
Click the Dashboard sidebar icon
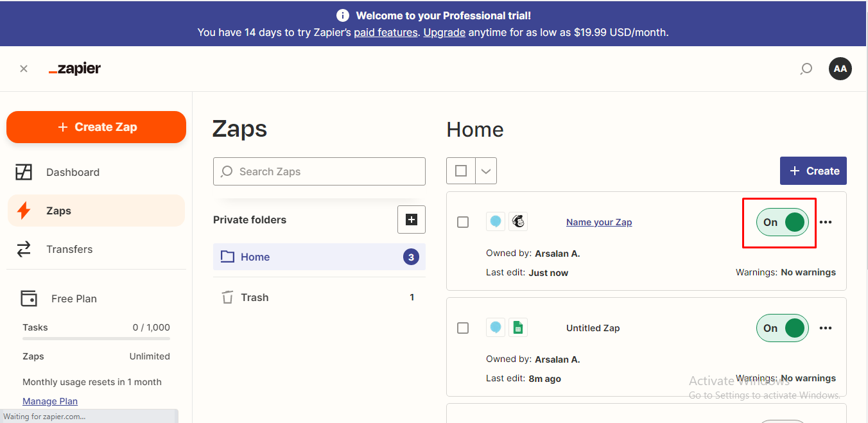click(x=24, y=172)
